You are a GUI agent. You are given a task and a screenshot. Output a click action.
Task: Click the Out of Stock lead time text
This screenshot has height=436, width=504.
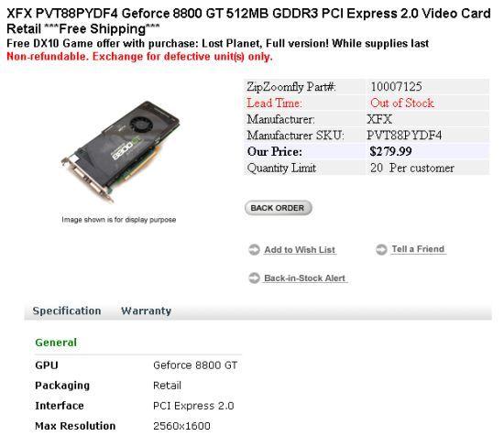pyautogui.click(x=401, y=103)
